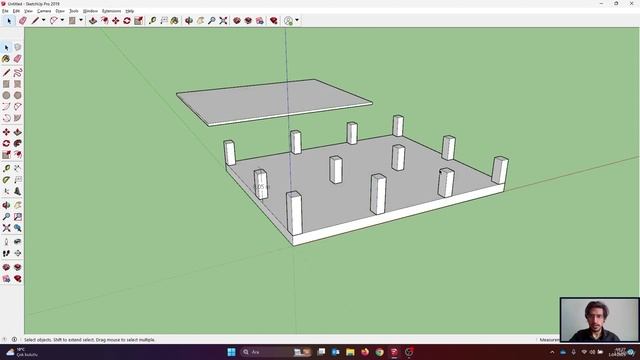Select the Arc tool in left toolset

click(6, 107)
